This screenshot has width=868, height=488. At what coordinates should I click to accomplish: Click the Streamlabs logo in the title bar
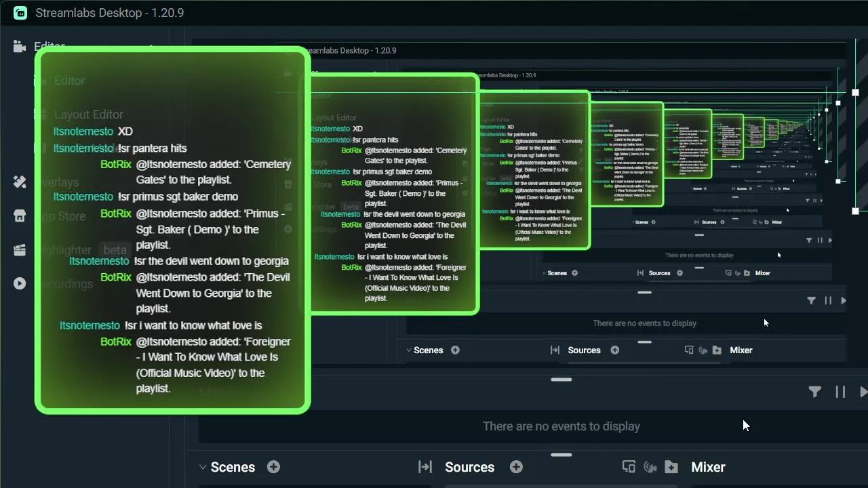point(20,13)
